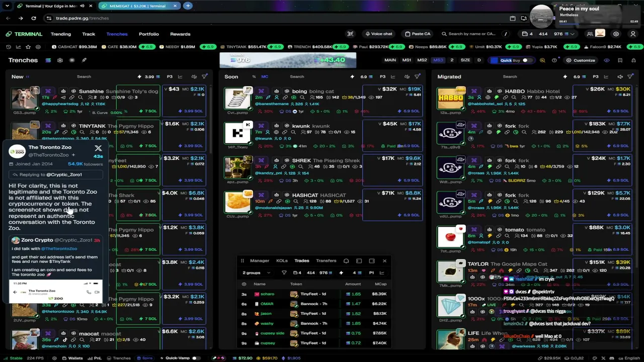Open the Rewards page
The image size is (644, 362).
(x=180, y=34)
